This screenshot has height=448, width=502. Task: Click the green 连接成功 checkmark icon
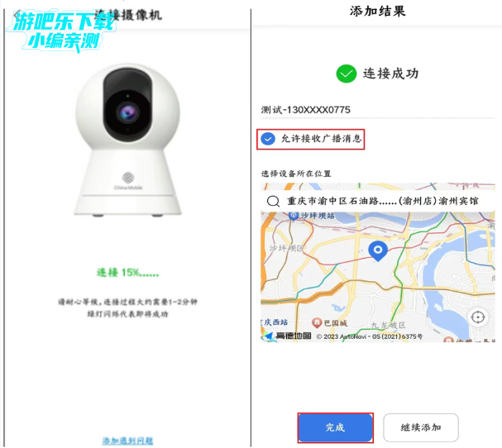(x=346, y=74)
